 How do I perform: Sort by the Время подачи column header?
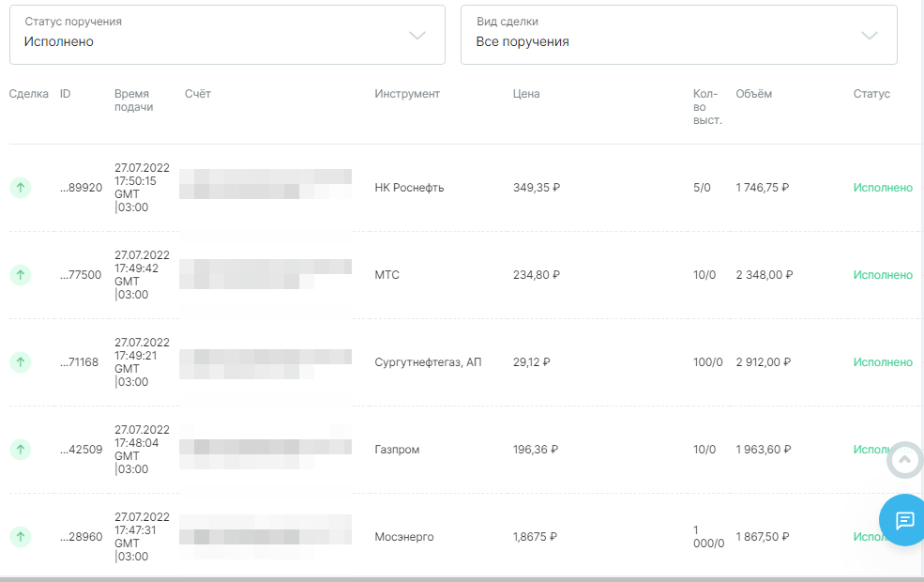point(134,100)
